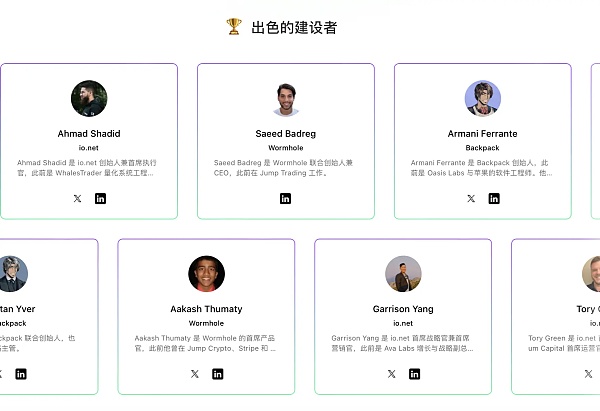The width and height of the screenshot is (600, 411).
Task: Click Armani Ferrante's X icon
Action: pos(471,198)
